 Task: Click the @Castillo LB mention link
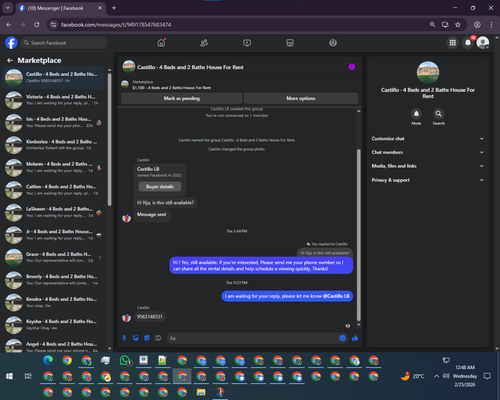click(336, 296)
